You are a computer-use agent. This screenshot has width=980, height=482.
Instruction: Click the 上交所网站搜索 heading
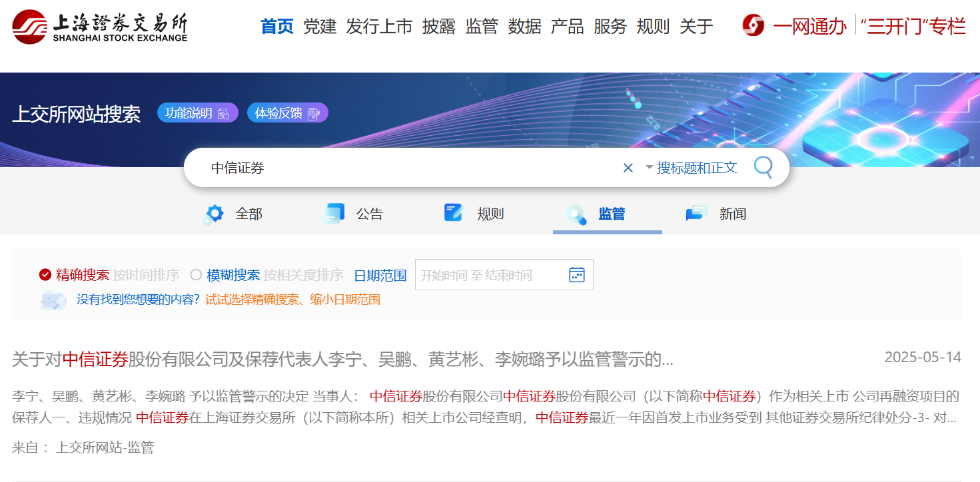76,114
